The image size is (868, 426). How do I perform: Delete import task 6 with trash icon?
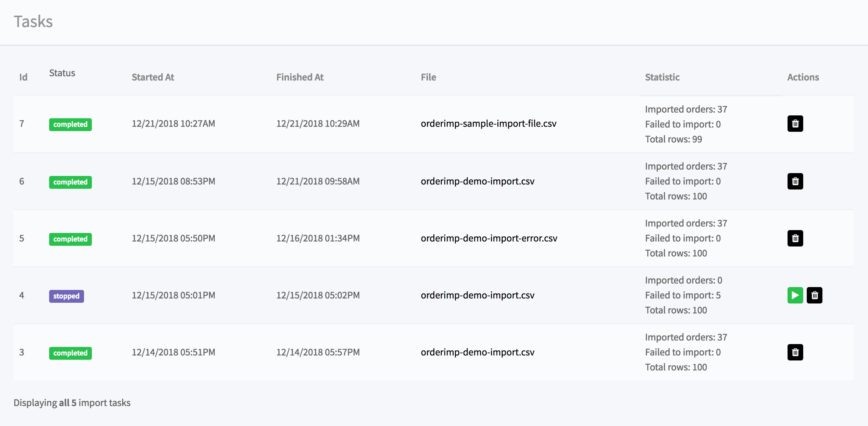pyautogui.click(x=795, y=181)
